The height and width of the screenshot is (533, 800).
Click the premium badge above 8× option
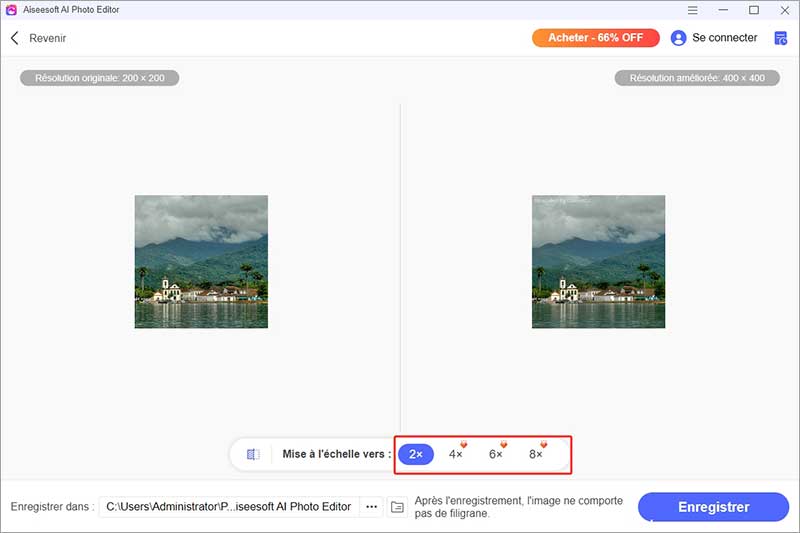(544, 445)
